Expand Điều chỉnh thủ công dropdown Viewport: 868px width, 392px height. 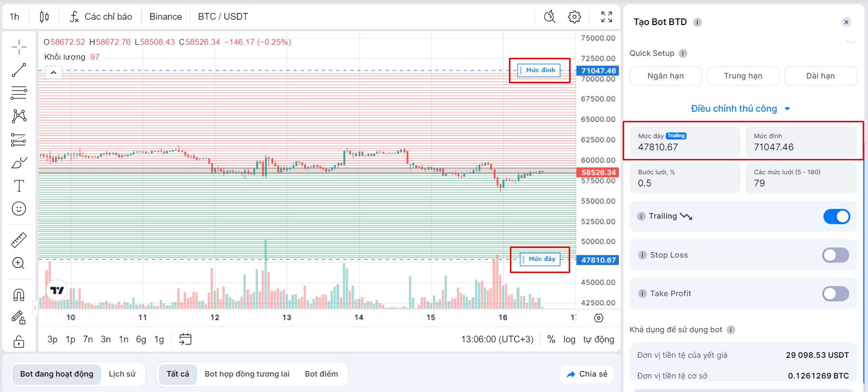click(x=740, y=108)
